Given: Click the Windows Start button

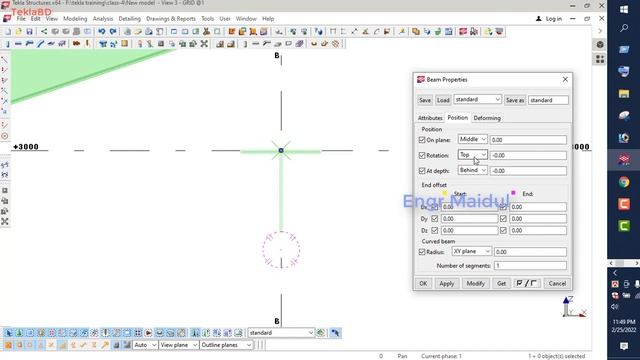Looking at the screenshot, I should [624, 9].
